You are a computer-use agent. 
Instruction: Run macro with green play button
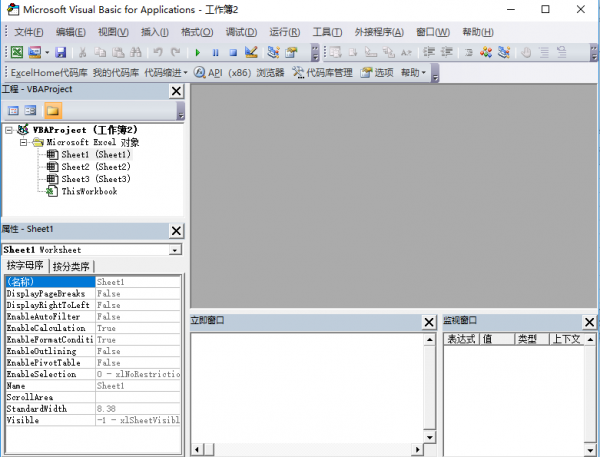coord(197,52)
